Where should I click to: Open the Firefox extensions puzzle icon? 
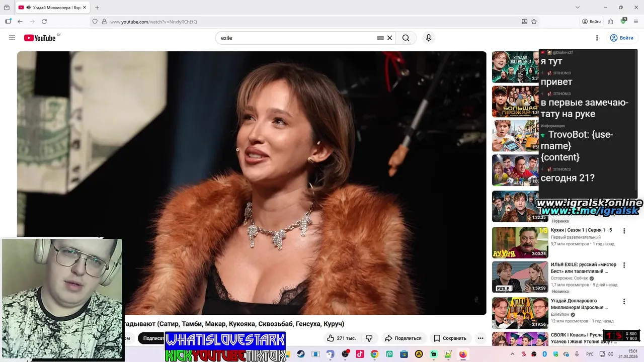[x=610, y=22]
